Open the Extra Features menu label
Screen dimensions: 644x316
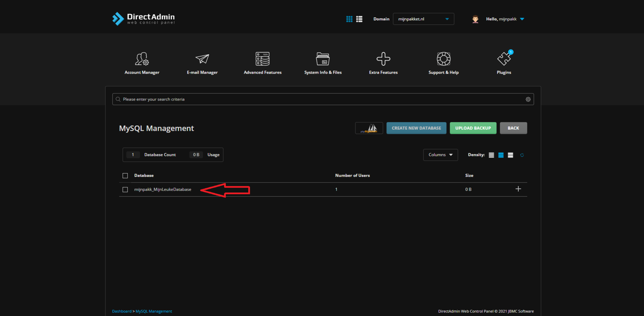[x=383, y=72]
